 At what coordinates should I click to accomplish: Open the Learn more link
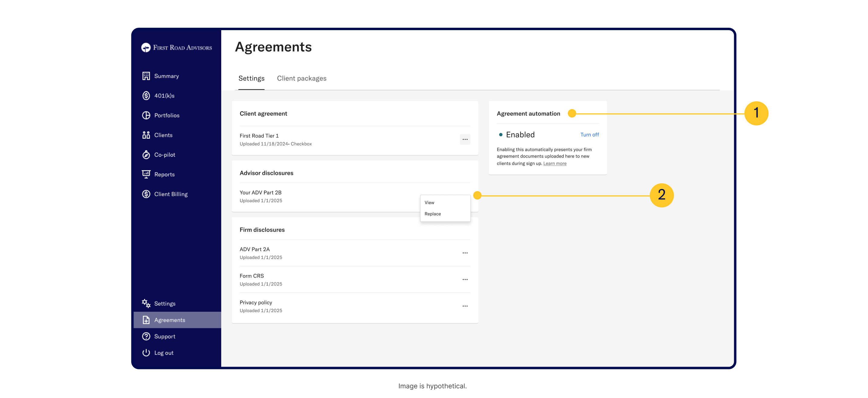tap(555, 163)
